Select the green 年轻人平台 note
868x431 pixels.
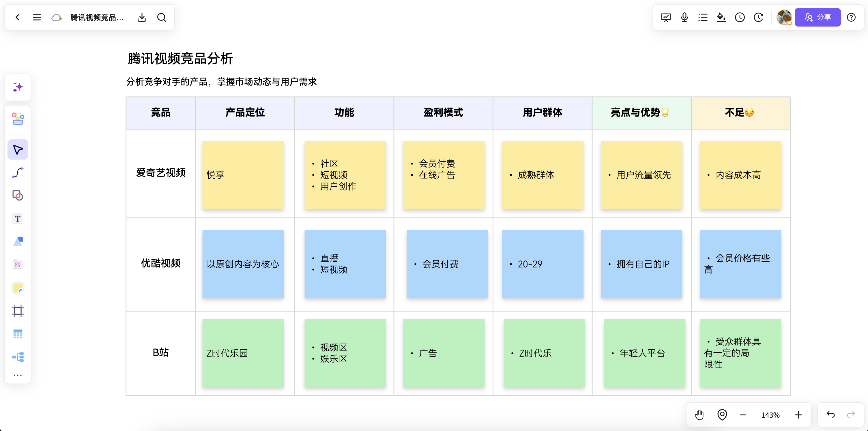[645, 353]
